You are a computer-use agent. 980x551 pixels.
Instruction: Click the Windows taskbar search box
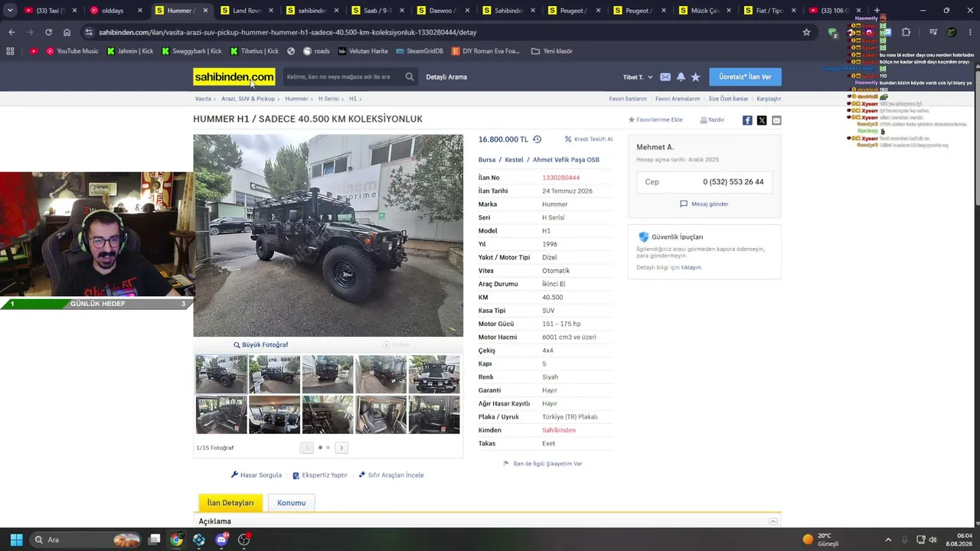[86, 540]
